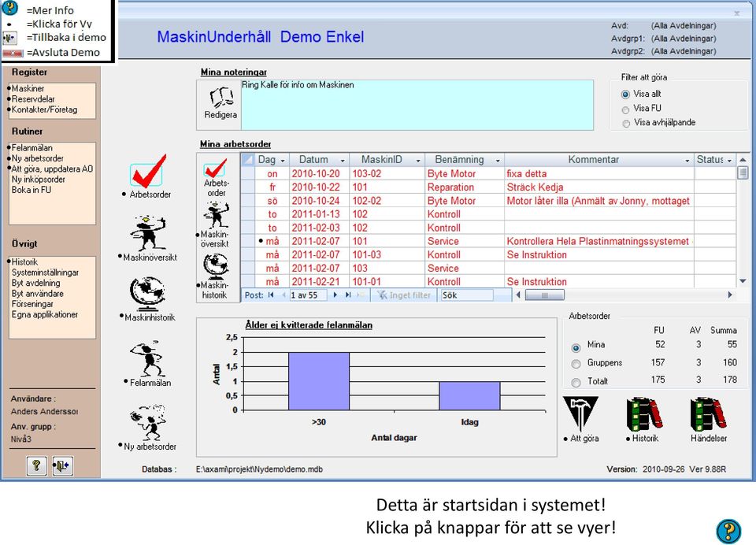Image resolution: width=756 pixels, height=545 pixels.
Task: Open the Benämning column filter dropdown
Action: (x=498, y=160)
